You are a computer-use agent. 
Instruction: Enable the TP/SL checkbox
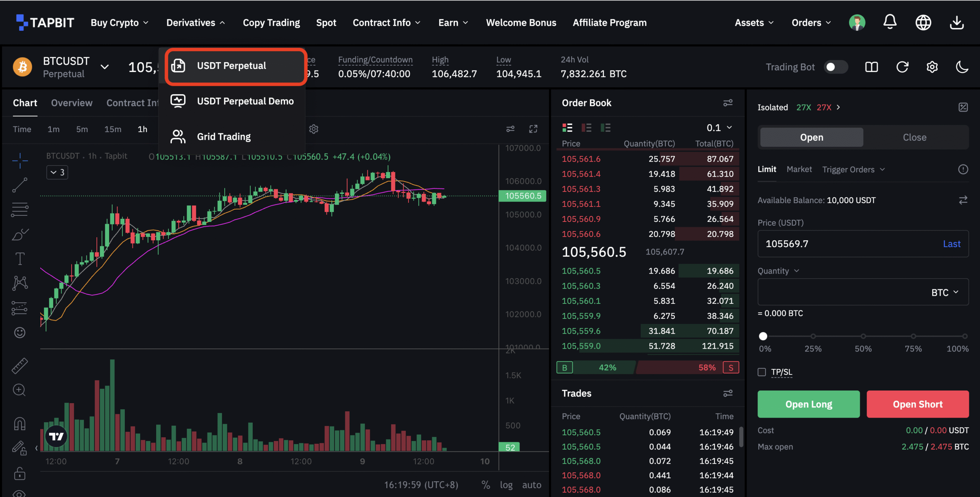762,372
